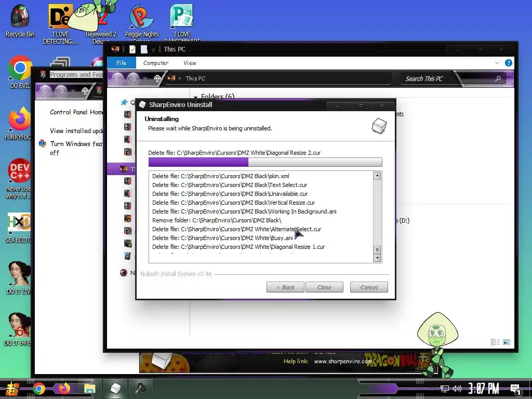The width and height of the screenshot is (532, 399).
Task: Click the www.sharpenviro.com help link
Action: pyautogui.click(x=343, y=362)
